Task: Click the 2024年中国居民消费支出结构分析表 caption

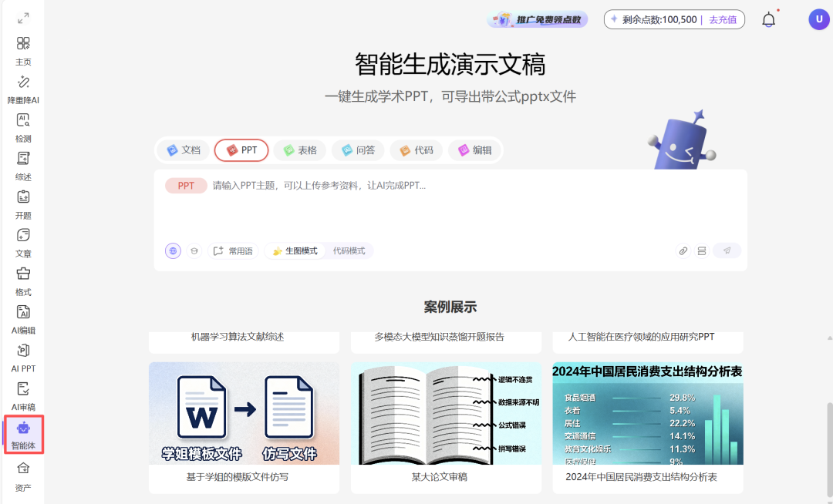Action: point(641,477)
